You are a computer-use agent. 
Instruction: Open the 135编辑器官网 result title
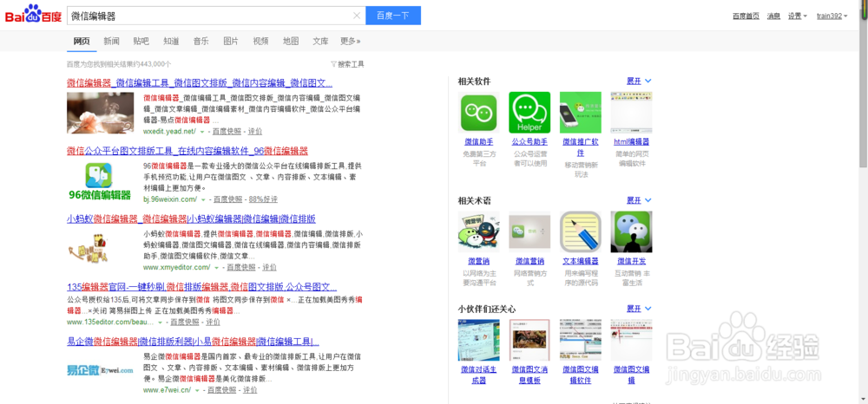202,287
